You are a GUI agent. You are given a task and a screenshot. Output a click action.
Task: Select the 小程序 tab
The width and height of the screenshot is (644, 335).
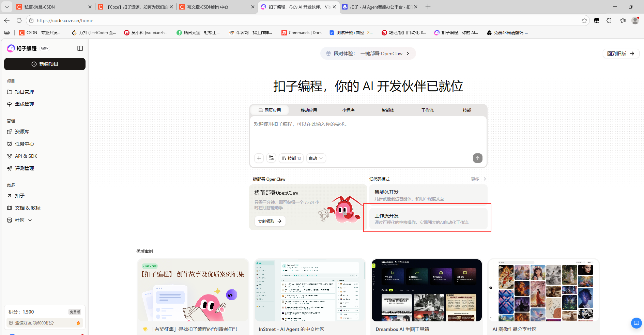pos(348,110)
